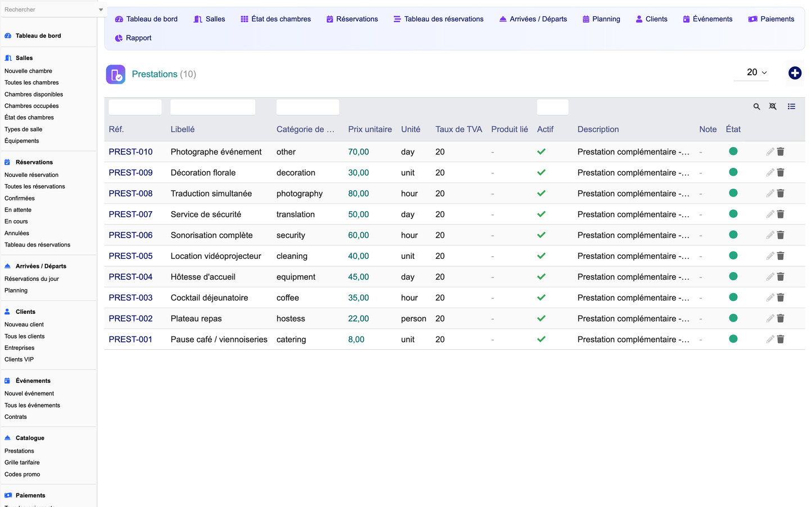Open the Chambres disponibles sidebar link

[x=34, y=94]
